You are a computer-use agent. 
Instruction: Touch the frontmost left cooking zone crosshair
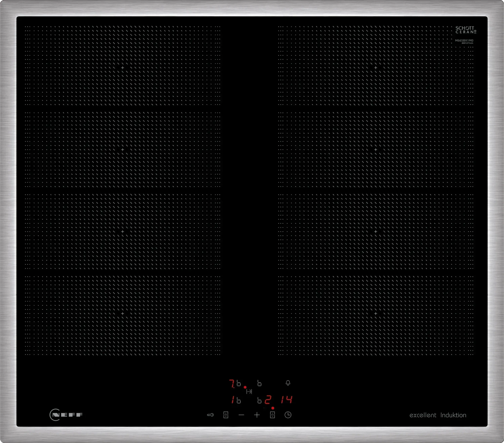[x=123, y=314]
